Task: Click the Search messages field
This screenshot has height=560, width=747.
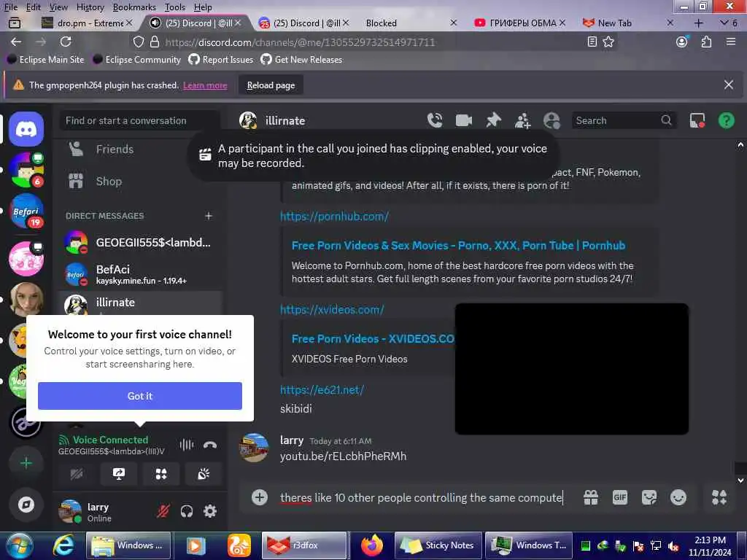Action: [623, 120]
